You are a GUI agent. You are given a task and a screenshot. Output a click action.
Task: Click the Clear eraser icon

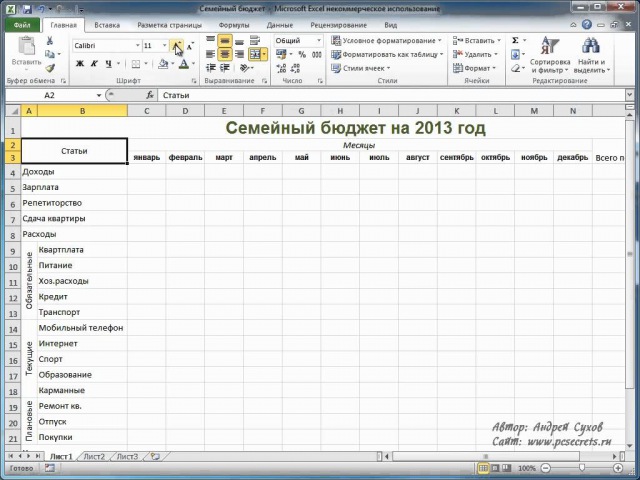(515, 68)
